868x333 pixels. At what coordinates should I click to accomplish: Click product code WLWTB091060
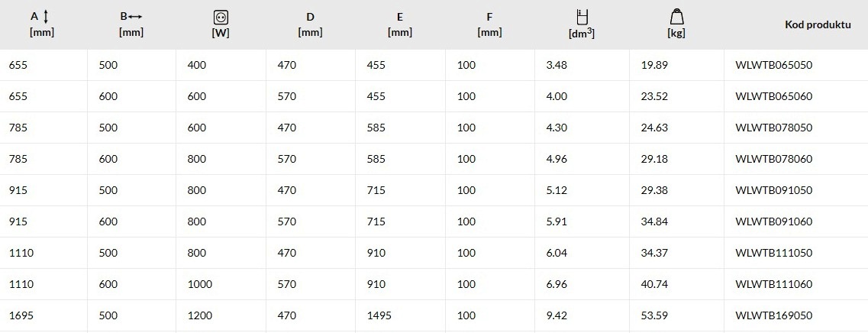(774, 221)
